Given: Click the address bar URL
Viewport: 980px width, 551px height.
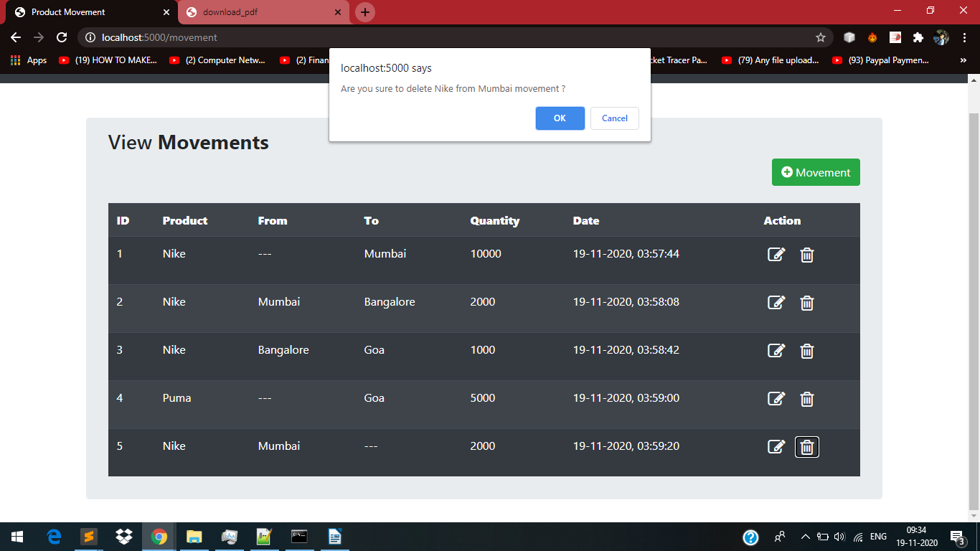Looking at the screenshot, I should (x=159, y=37).
